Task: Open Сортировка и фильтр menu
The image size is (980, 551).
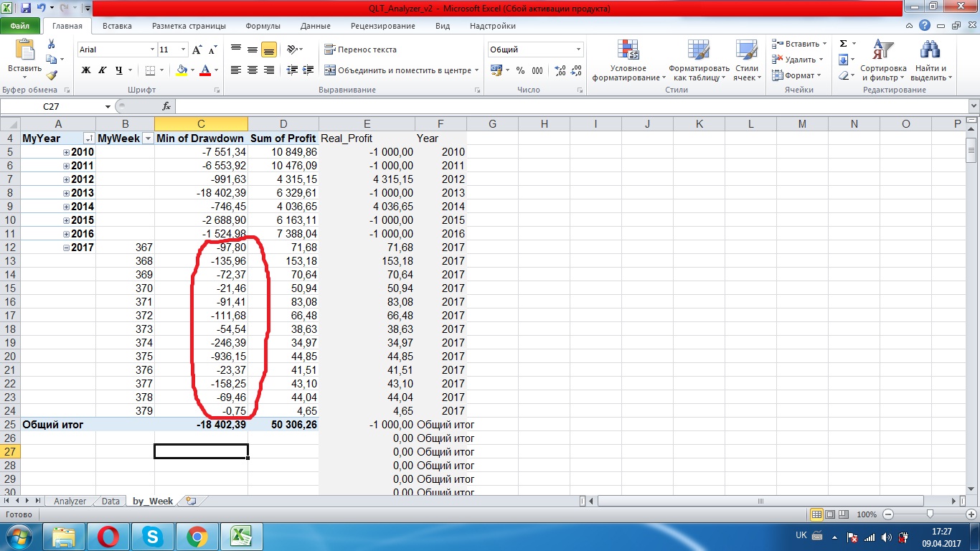Action: (x=883, y=61)
